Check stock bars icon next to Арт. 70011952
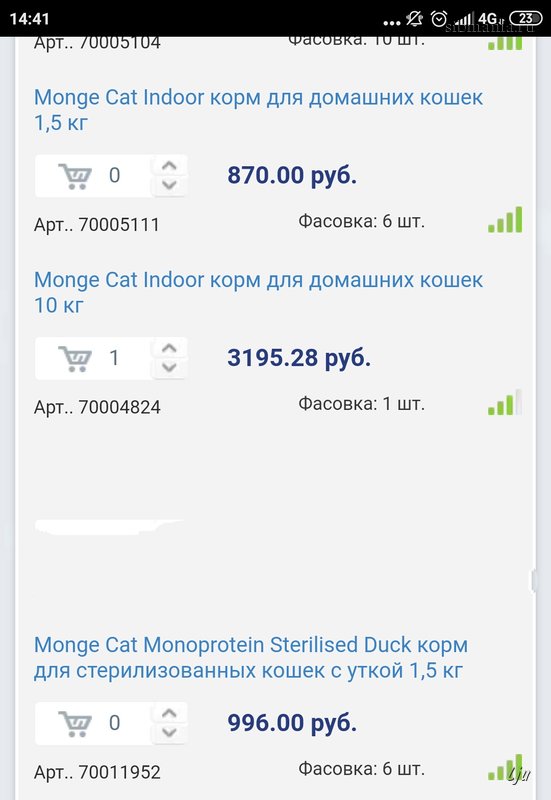This screenshot has height=800, width=551. click(505, 767)
